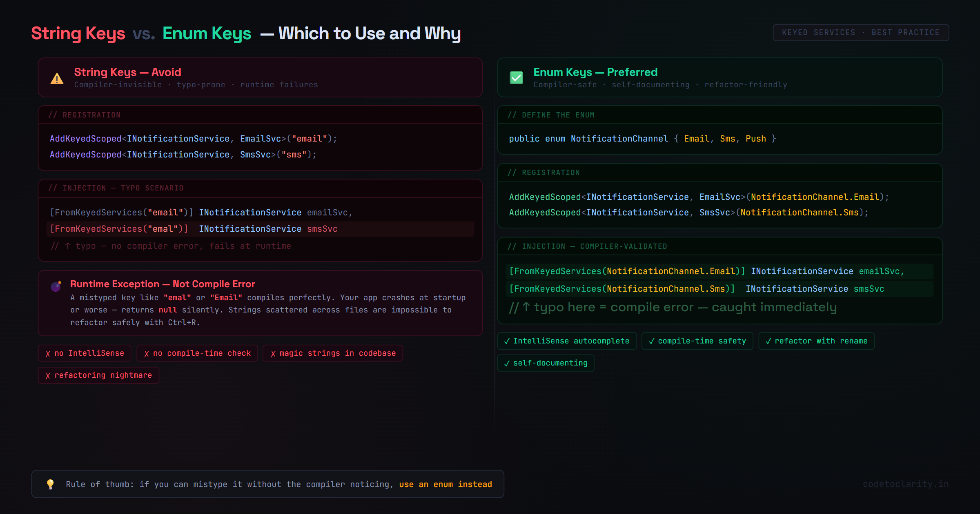
Task: Click the lightbulb icon in the rule of thumb bar
Action: [51, 484]
